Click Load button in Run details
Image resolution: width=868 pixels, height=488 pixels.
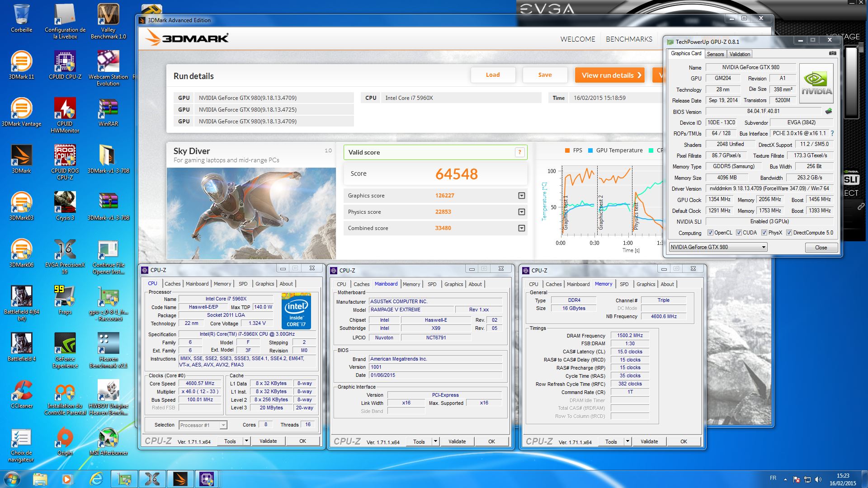pyautogui.click(x=493, y=75)
